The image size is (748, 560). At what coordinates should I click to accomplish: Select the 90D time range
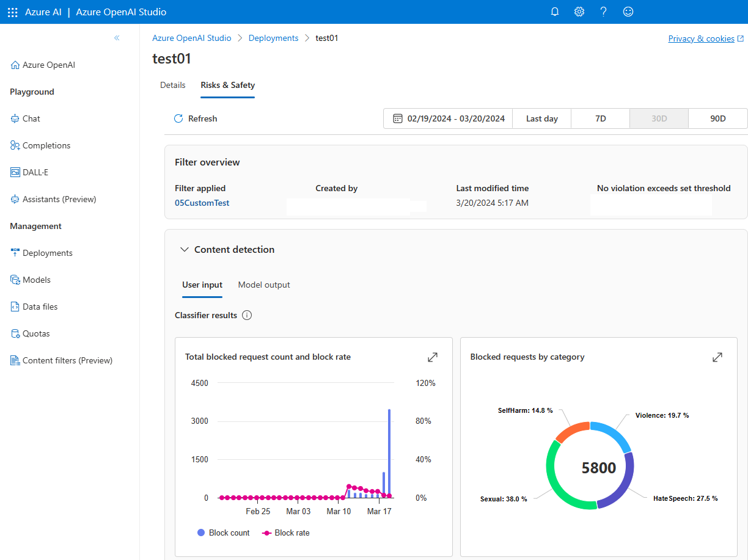(718, 118)
